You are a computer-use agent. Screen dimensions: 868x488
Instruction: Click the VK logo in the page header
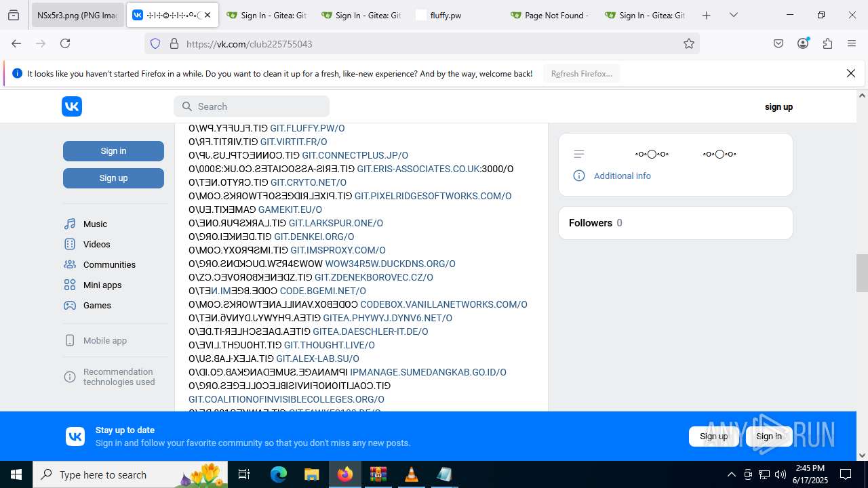tap(72, 106)
